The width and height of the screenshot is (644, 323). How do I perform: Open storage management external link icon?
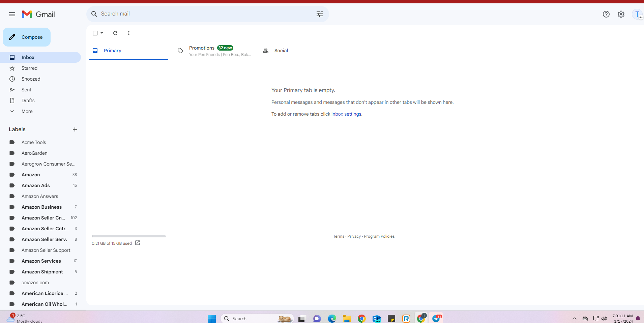[x=138, y=243]
